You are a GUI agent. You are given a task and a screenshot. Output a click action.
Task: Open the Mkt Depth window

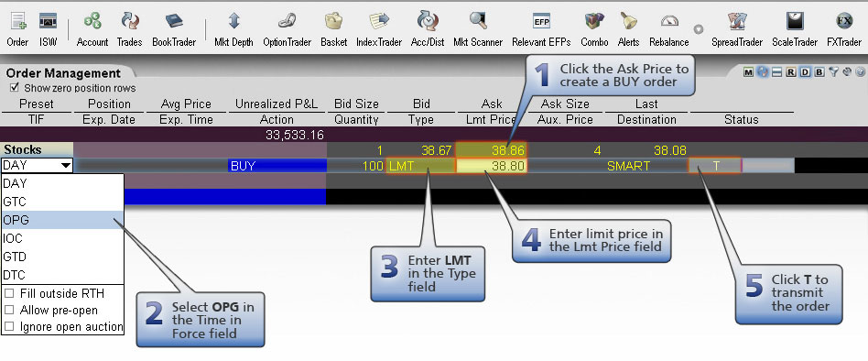(233, 28)
